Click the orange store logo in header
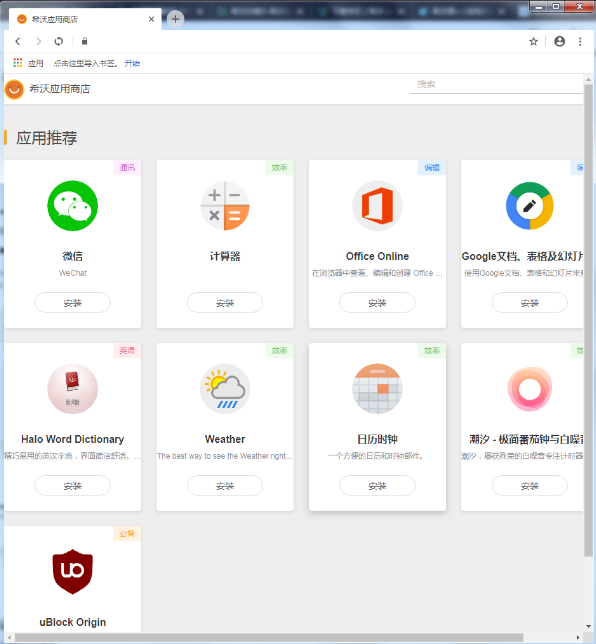This screenshot has width=596, height=644. click(x=14, y=89)
